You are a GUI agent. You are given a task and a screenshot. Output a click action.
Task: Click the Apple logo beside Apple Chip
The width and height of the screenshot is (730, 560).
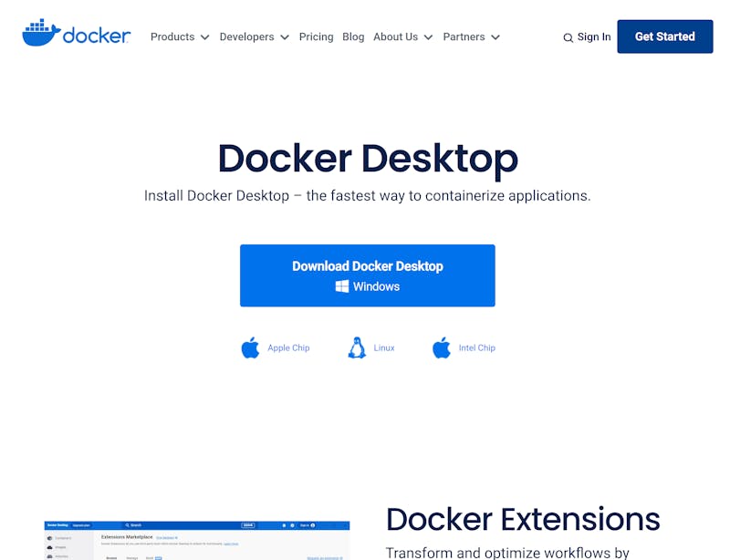(250, 347)
